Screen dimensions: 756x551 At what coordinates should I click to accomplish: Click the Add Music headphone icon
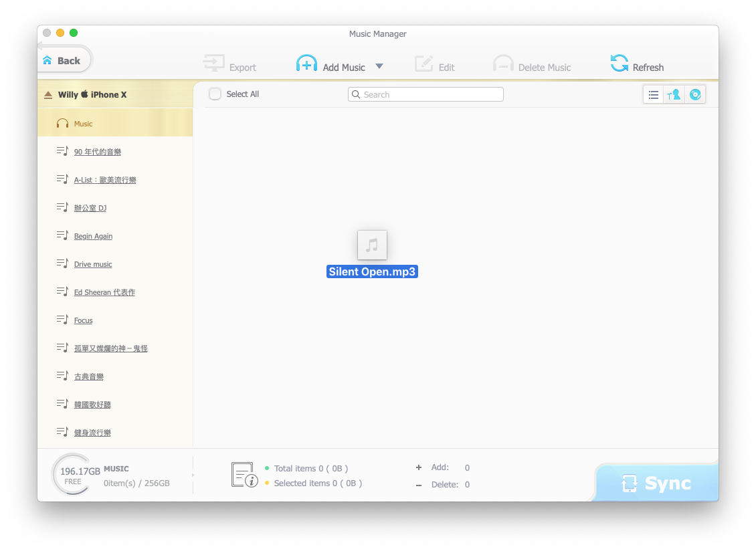tap(306, 63)
